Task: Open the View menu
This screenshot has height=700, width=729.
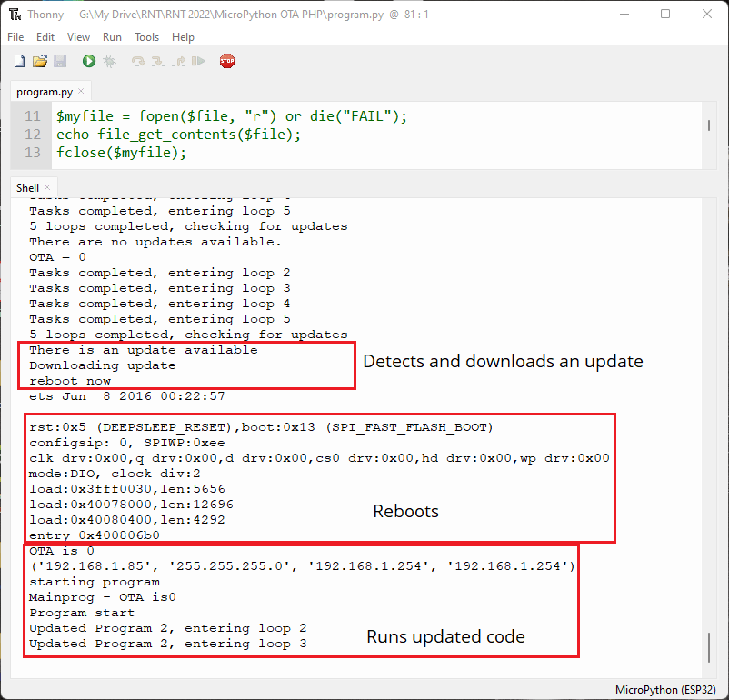Action: pos(78,37)
